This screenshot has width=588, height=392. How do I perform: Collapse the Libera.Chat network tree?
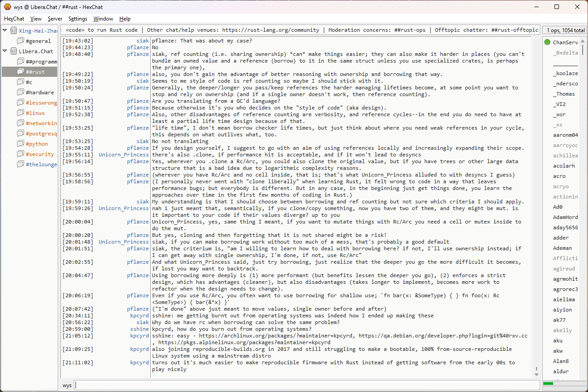tap(5, 51)
